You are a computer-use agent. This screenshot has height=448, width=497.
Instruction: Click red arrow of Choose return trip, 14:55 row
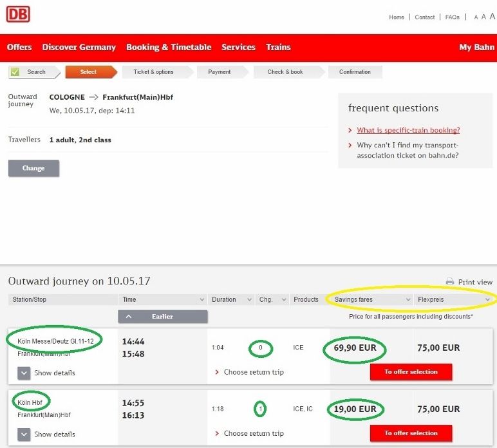click(217, 433)
